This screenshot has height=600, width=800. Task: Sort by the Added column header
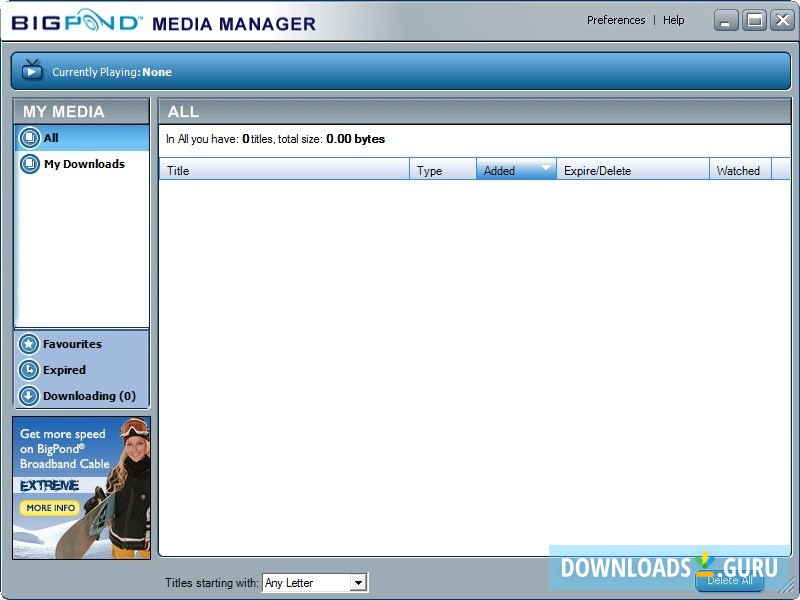coord(516,170)
